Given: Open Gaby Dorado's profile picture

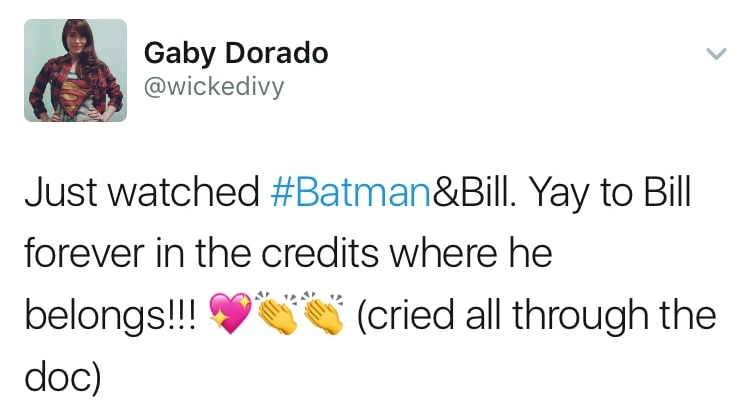Looking at the screenshot, I should coord(75,70).
